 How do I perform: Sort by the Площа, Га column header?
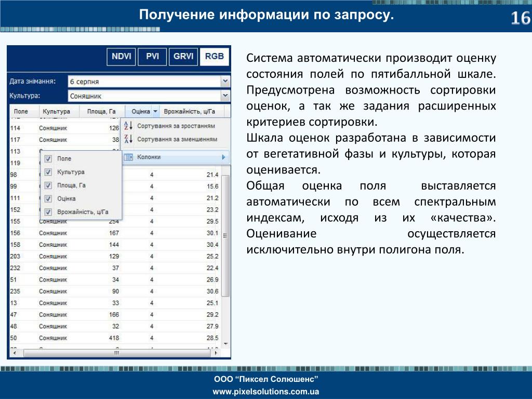pos(101,111)
